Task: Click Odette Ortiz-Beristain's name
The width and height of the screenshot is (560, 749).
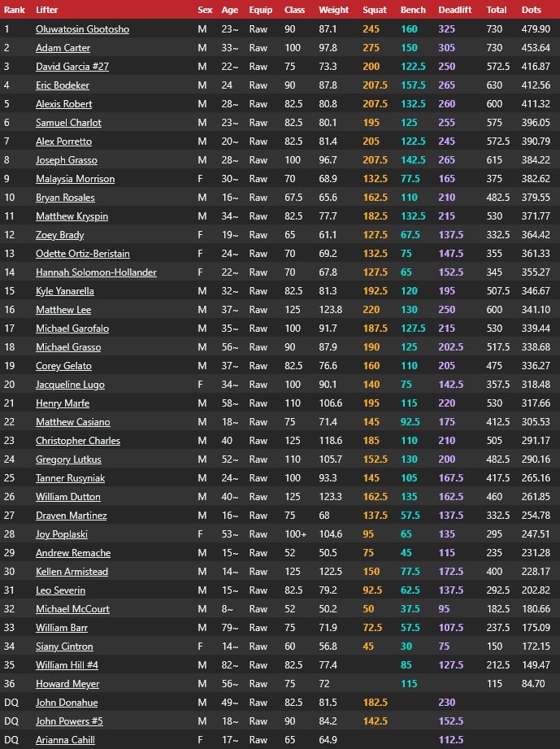Action: click(83, 254)
